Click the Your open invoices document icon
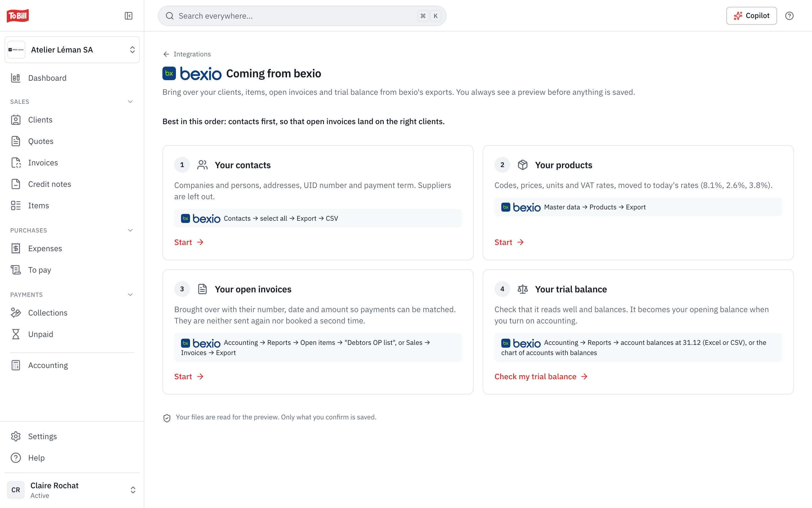The height and width of the screenshot is (508, 812). 202,289
